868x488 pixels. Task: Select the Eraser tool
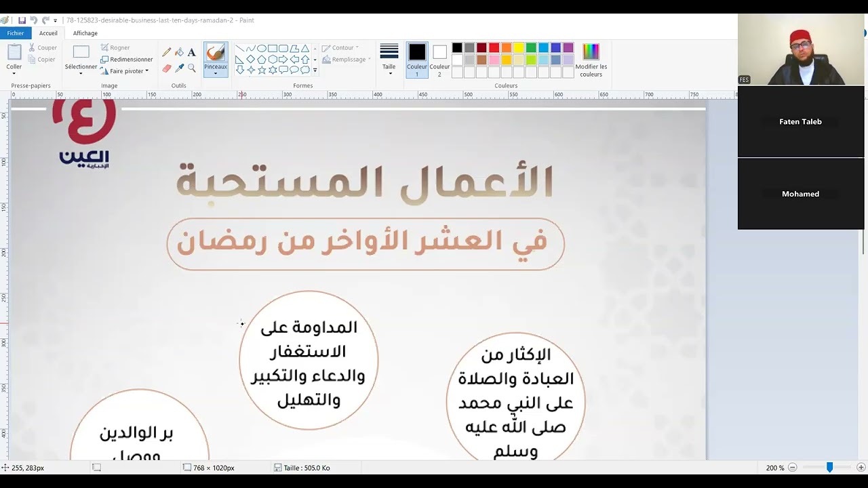(167, 68)
